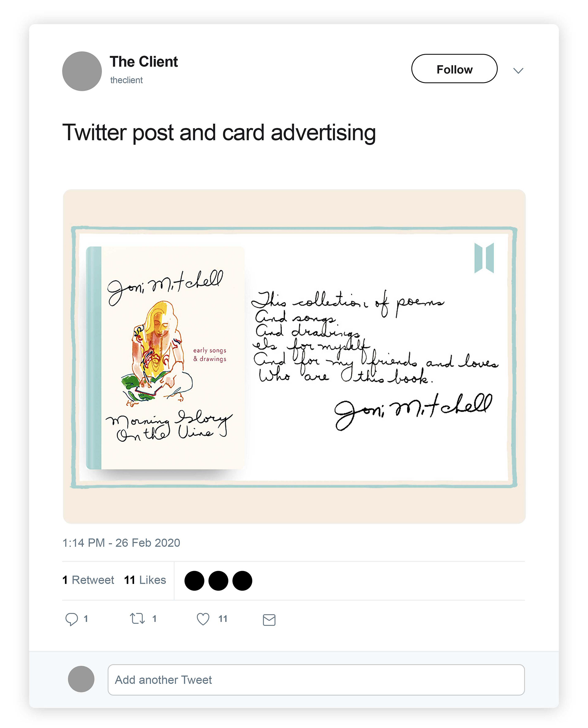
Task: Click the reply speech bubble icon
Action: (x=71, y=619)
